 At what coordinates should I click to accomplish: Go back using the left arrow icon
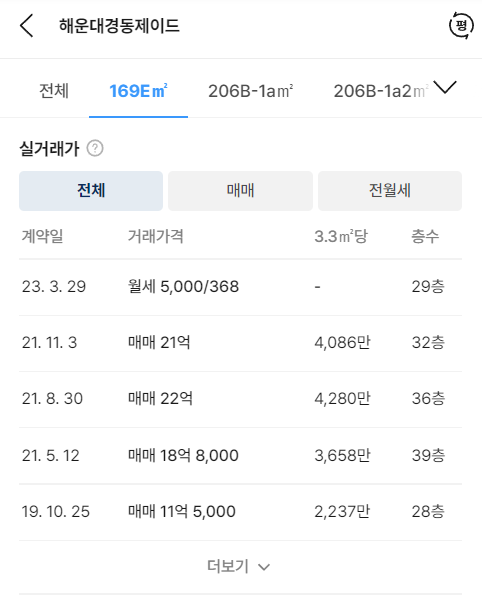pos(26,26)
